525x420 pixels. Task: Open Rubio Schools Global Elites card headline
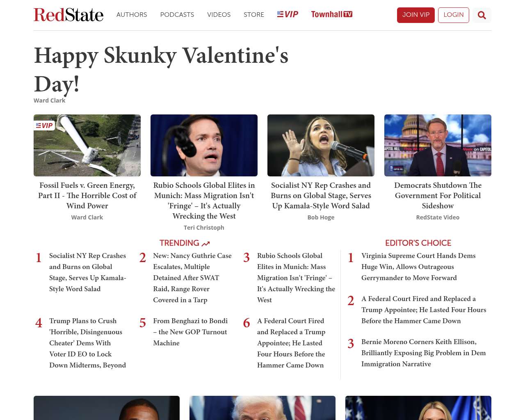point(204,201)
